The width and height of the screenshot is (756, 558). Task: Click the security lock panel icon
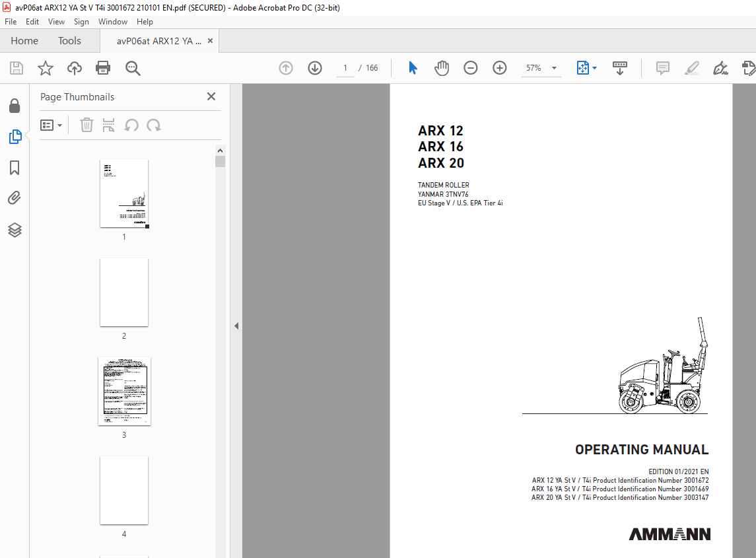[15, 106]
